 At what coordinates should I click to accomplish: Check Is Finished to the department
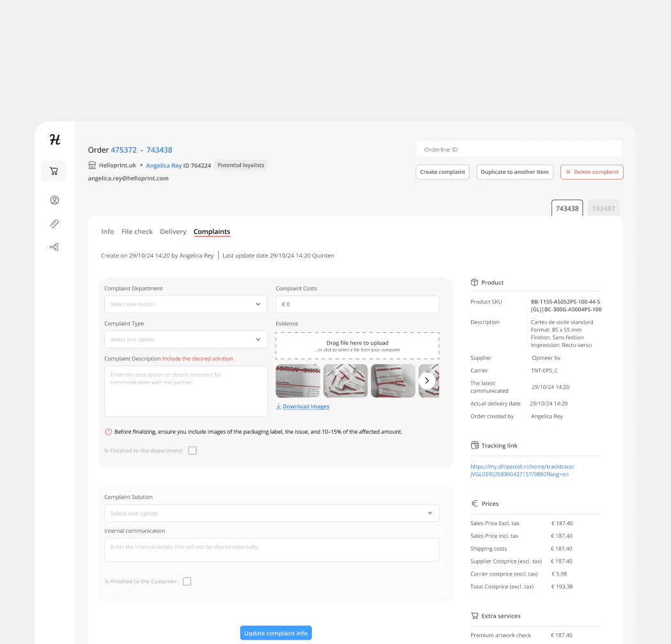point(192,450)
